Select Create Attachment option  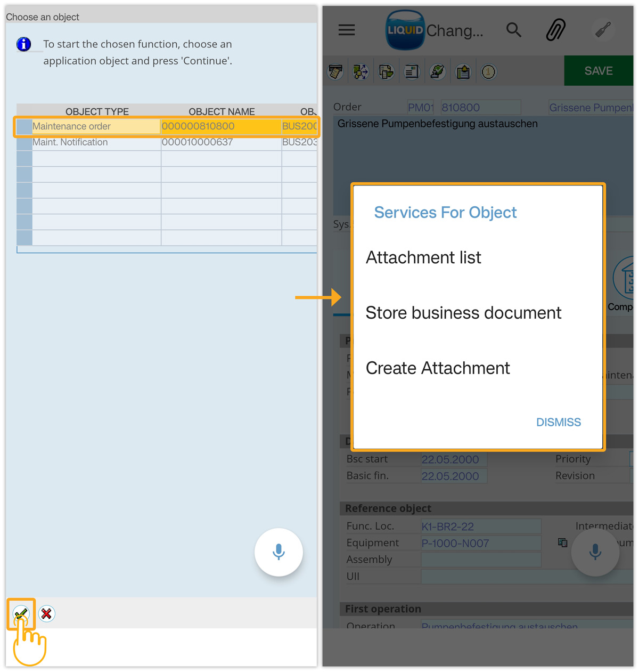click(x=438, y=368)
